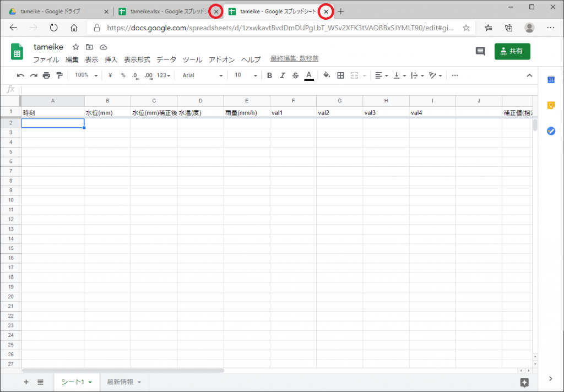Viewport: 564px width, 392px height.
Task: Open the fill color paint bucket
Action: [327, 75]
